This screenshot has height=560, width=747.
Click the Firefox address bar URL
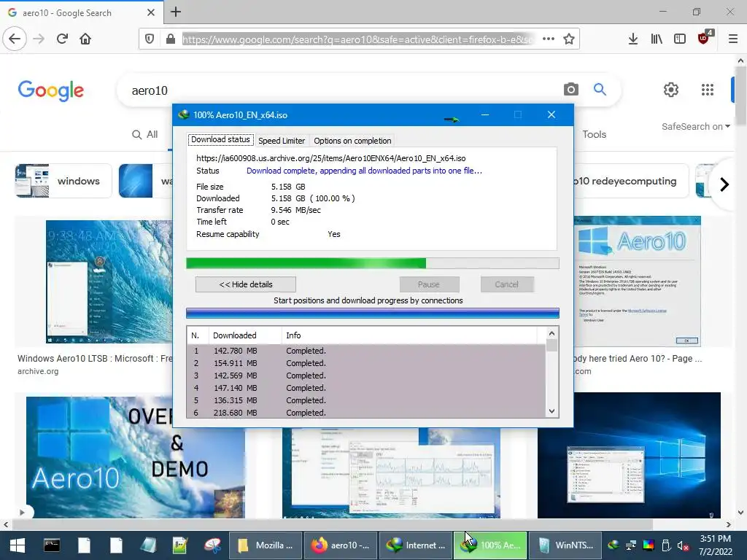(x=358, y=39)
